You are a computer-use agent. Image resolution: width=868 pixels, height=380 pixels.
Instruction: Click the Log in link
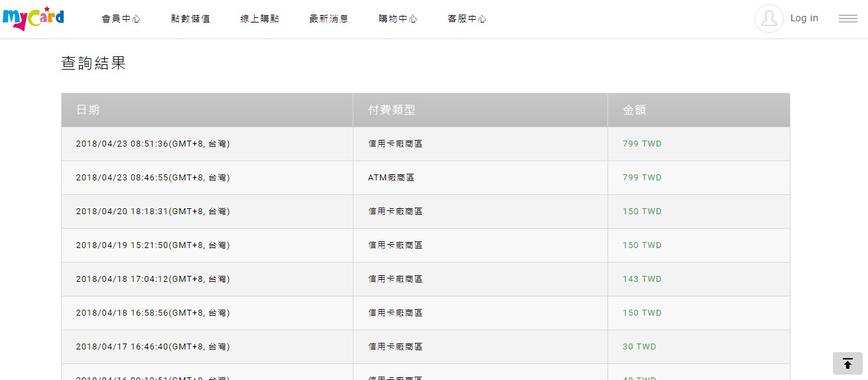(804, 19)
